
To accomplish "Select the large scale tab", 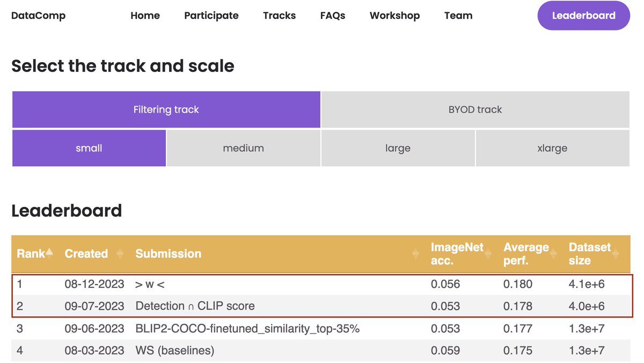I will 398,148.
